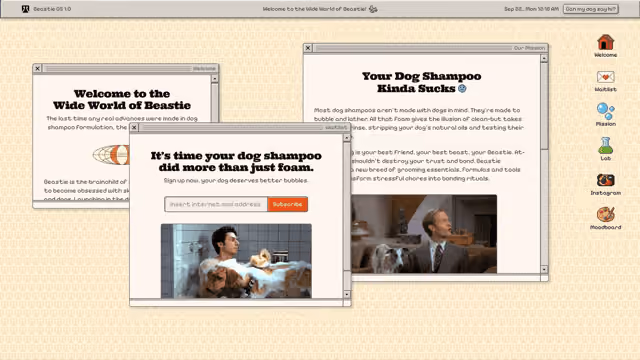This screenshot has width=640, height=360.
Task: Click the Beastie OS logo in menu bar
Action: pos(25,9)
